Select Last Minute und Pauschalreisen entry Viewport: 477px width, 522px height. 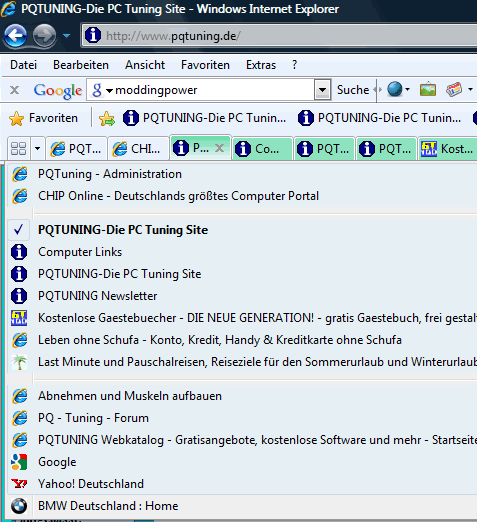pyautogui.click(x=242, y=362)
